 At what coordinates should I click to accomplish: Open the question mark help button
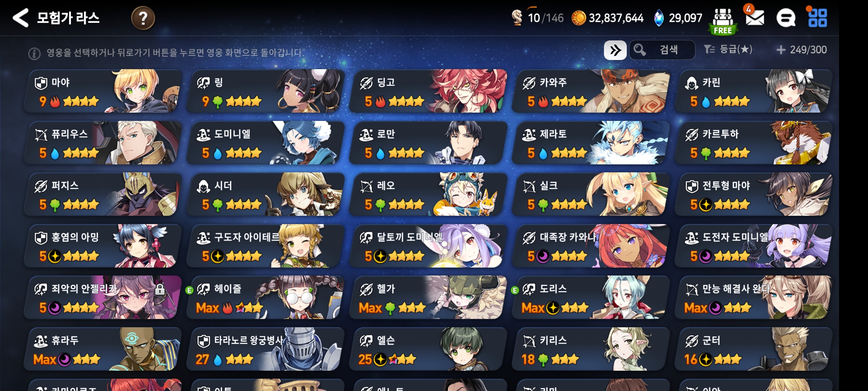[x=143, y=18]
